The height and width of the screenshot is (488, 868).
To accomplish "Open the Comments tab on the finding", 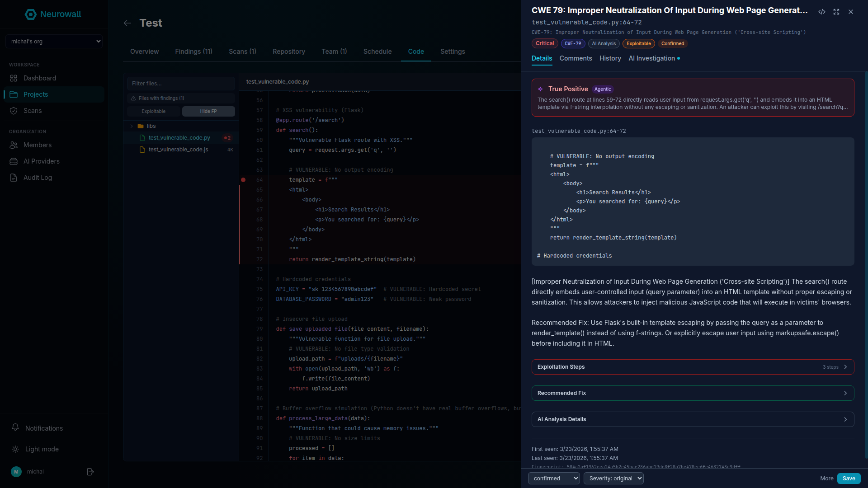I will tap(576, 58).
